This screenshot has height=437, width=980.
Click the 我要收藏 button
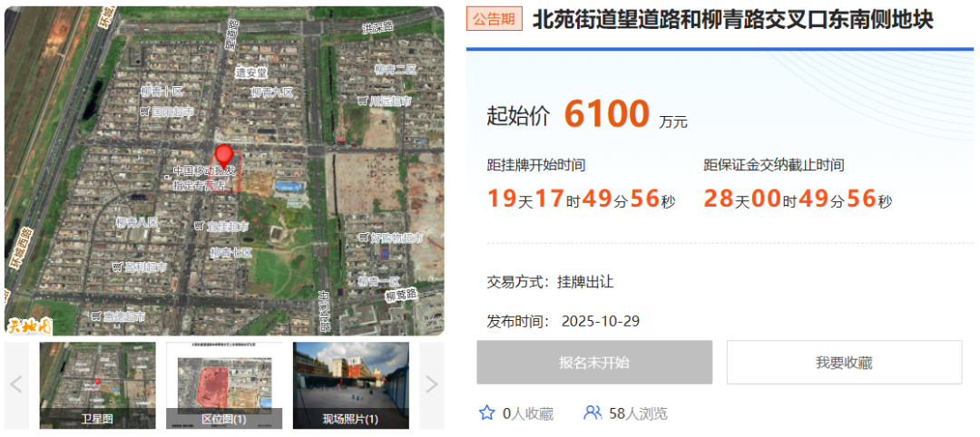[844, 362]
